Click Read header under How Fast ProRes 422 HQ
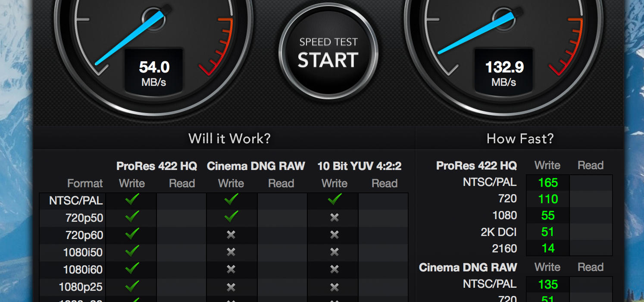The height and width of the screenshot is (302, 644). click(591, 165)
